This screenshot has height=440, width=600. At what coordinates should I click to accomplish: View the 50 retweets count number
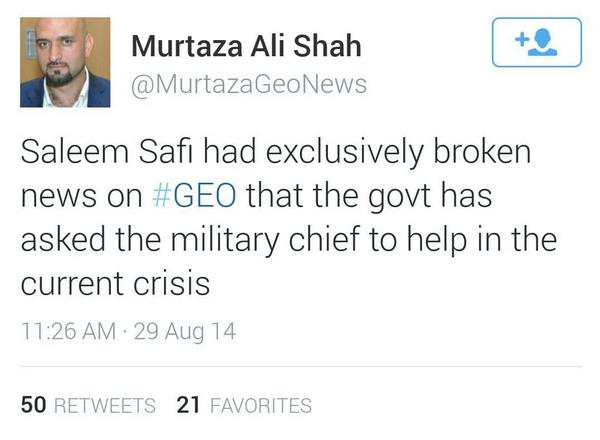(x=32, y=405)
